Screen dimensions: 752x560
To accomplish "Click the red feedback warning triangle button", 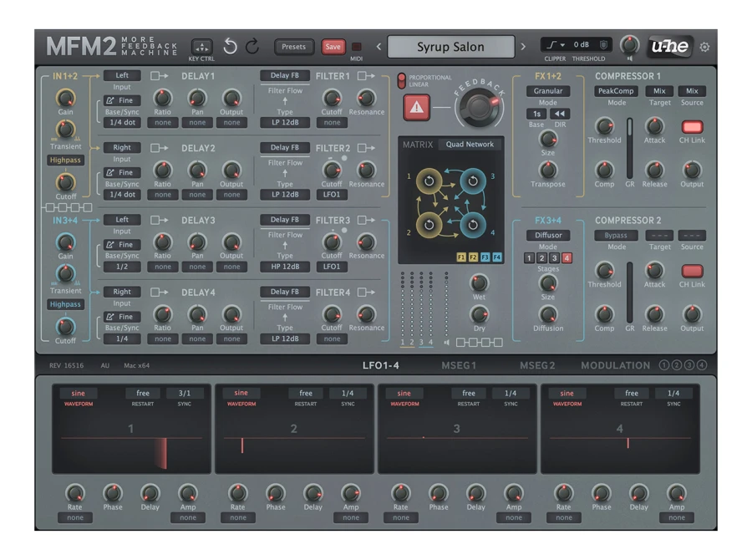I will coord(416,108).
